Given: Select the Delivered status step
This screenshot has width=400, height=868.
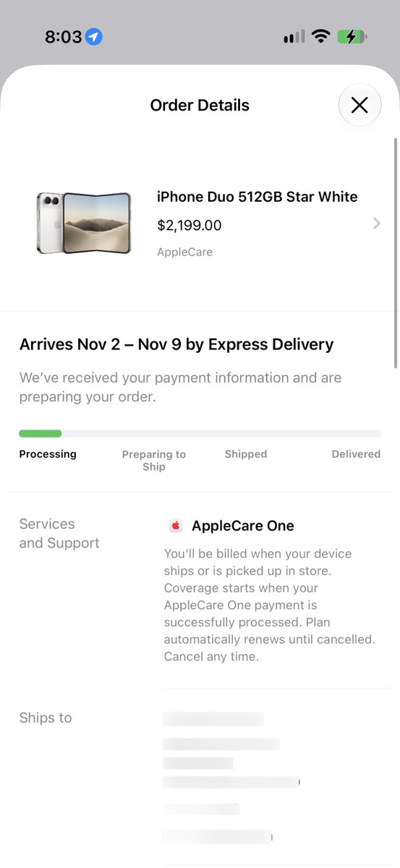Looking at the screenshot, I should click(356, 454).
